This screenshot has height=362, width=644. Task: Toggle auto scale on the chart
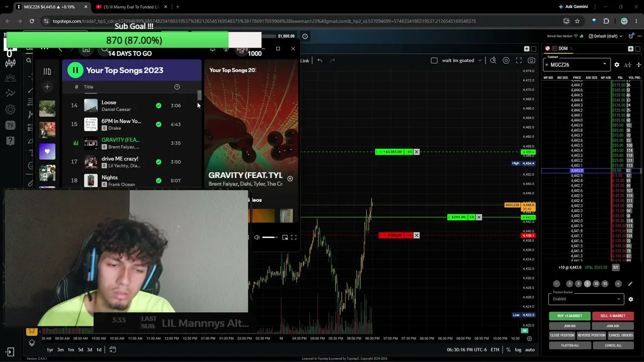point(530,350)
